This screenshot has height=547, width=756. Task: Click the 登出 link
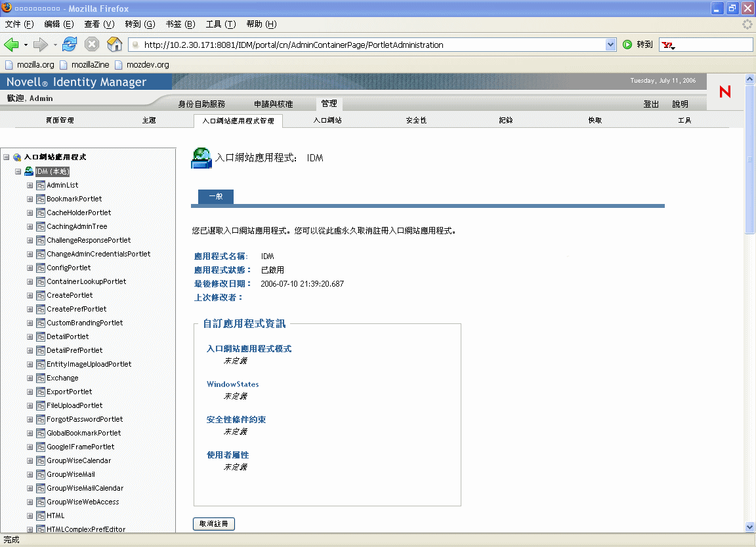pyautogui.click(x=651, y=104)
